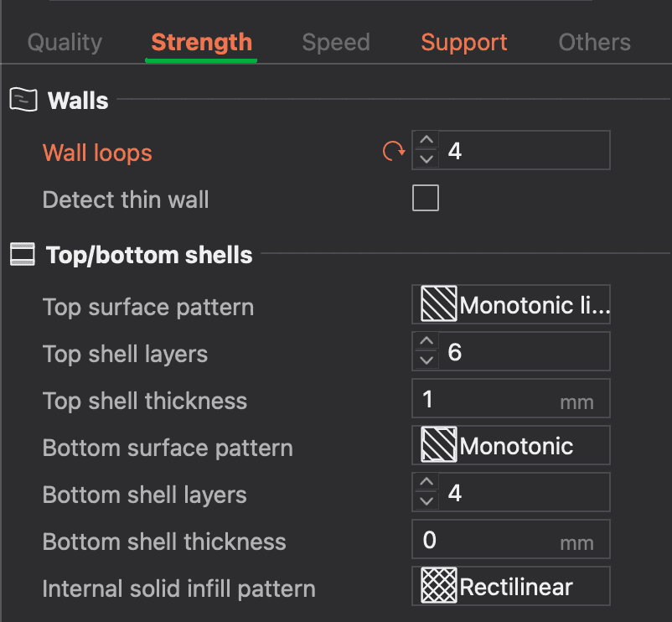Decrease Bottom shell layers value

point(426,501)
